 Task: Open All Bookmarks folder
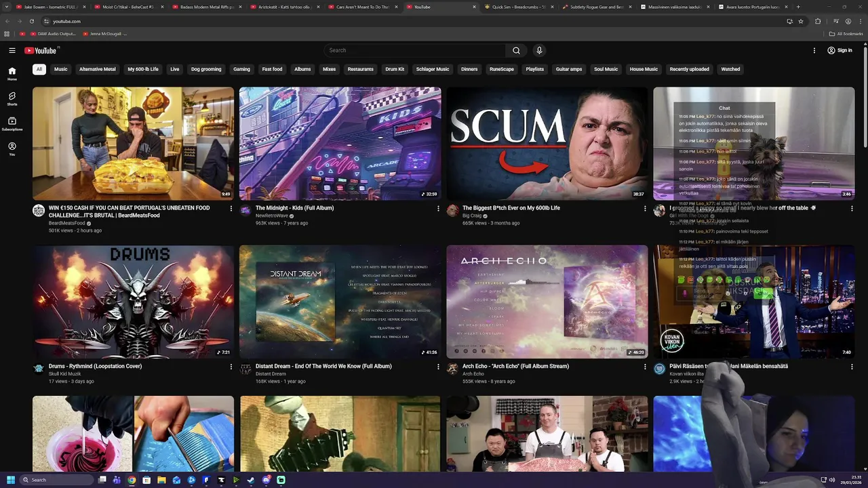[846, 33]
